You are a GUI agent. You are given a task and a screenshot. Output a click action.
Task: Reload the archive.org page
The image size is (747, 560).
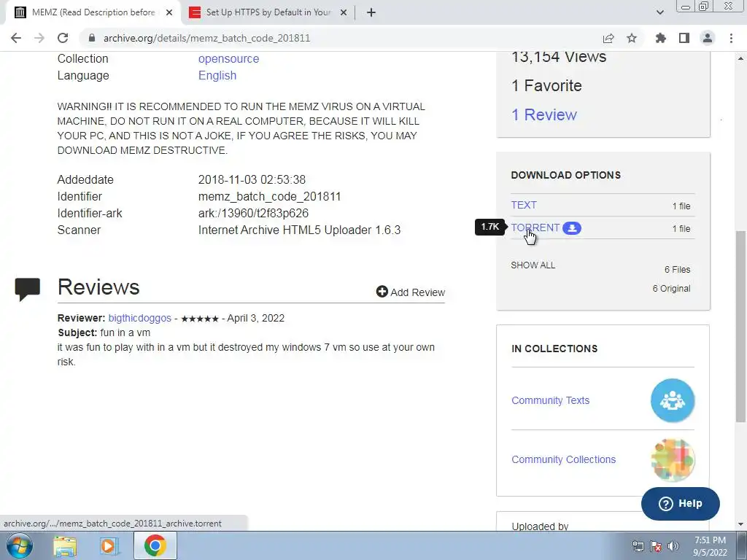coord(63,38)
